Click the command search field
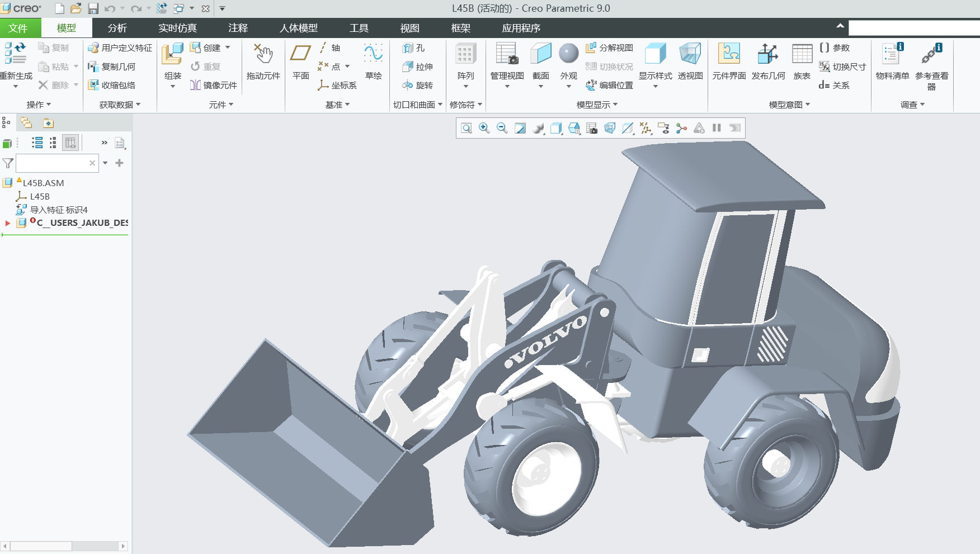The image size is (980, 554). click(914, 28)
